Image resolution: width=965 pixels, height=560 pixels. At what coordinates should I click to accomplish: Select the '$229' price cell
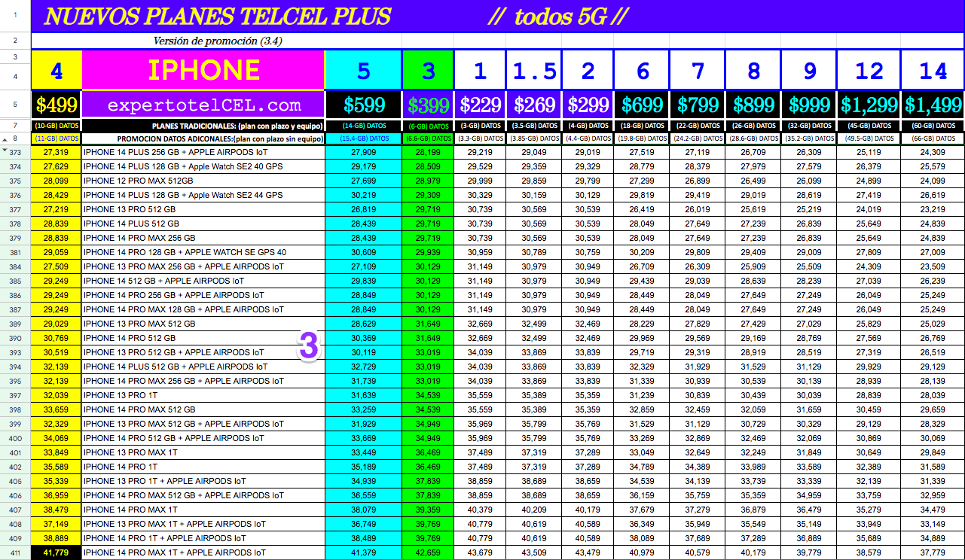point(481,105)
